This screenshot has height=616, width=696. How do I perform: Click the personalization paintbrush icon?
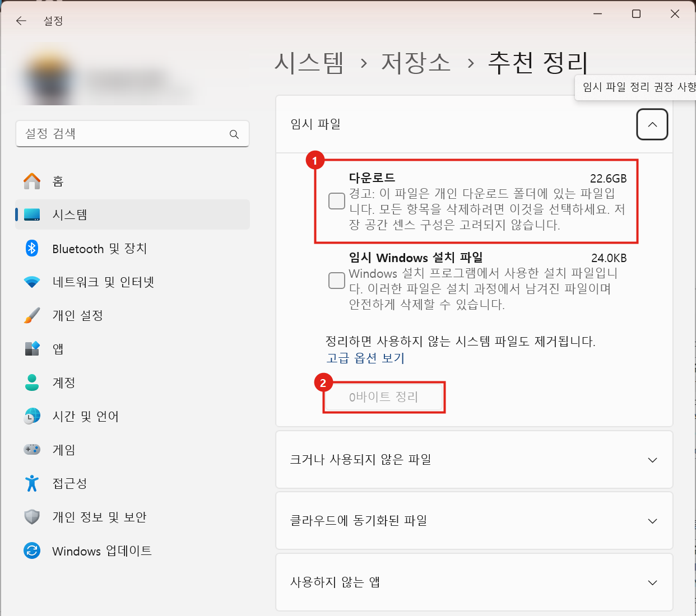click(x=32, y=315)
